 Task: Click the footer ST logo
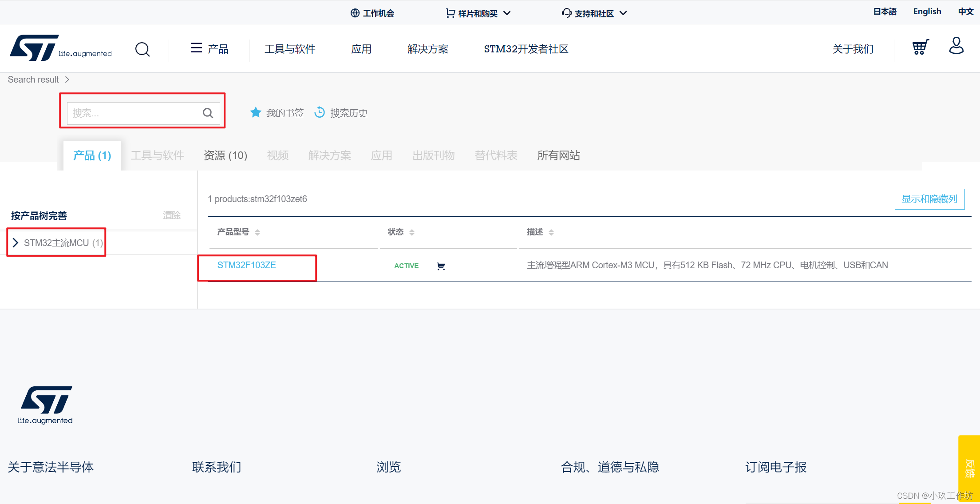45,405
